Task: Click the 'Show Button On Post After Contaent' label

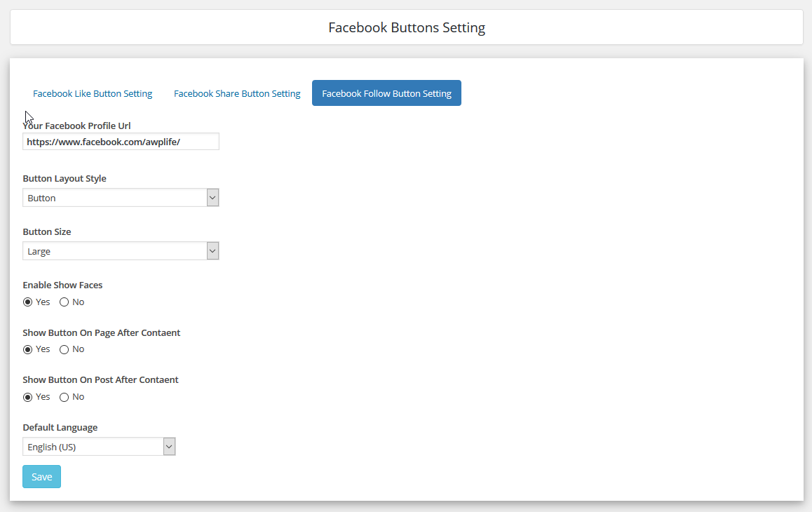Action: [100, 380]
